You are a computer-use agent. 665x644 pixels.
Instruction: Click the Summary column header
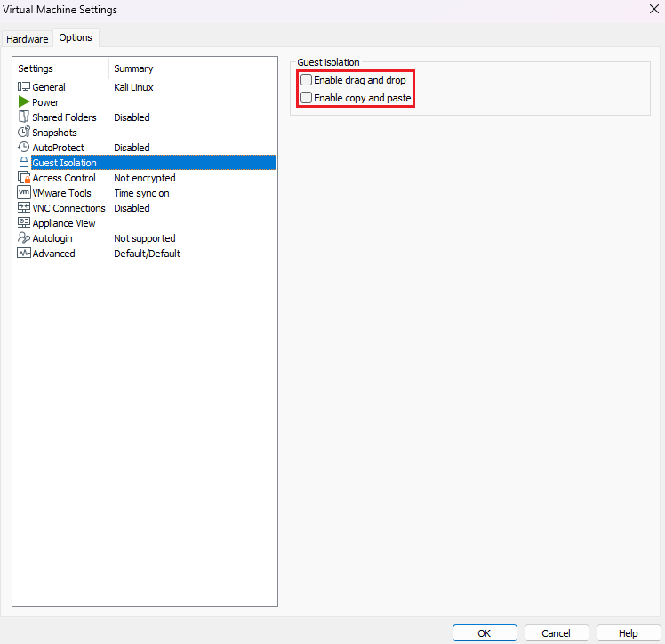pos(133,68)
